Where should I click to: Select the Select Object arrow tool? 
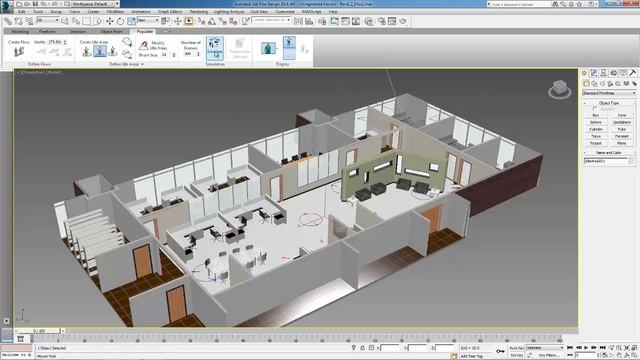(x=65, y=21)
